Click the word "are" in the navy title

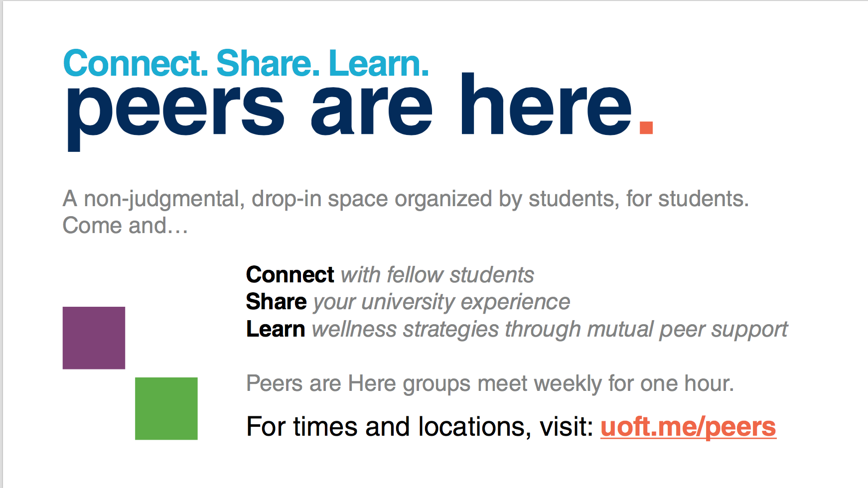(372, 110)
